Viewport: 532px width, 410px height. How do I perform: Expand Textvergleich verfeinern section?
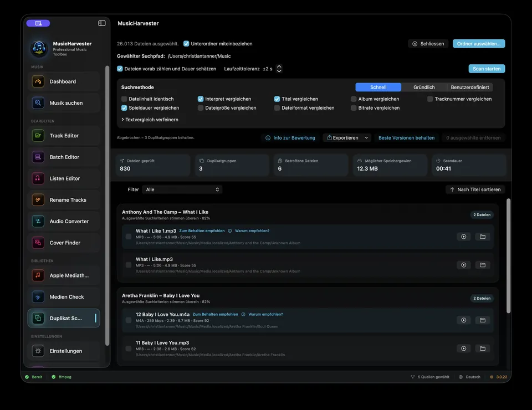click(x=150, y=120)
